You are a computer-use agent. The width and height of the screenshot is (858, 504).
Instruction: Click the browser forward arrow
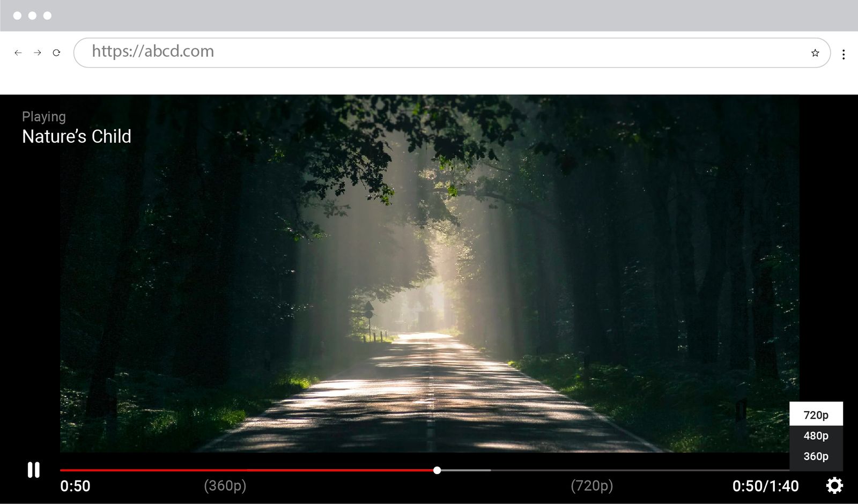(x=37, y=53)
